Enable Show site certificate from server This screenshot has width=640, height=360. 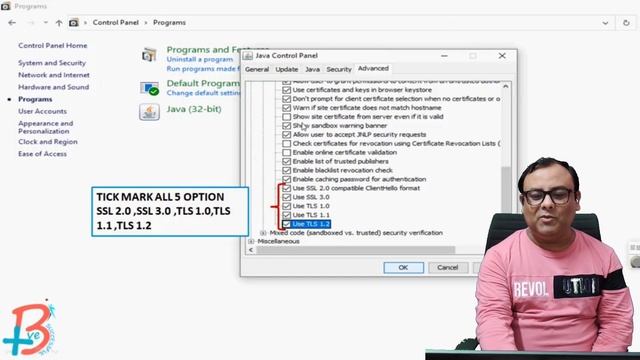[x=287, y=117]
